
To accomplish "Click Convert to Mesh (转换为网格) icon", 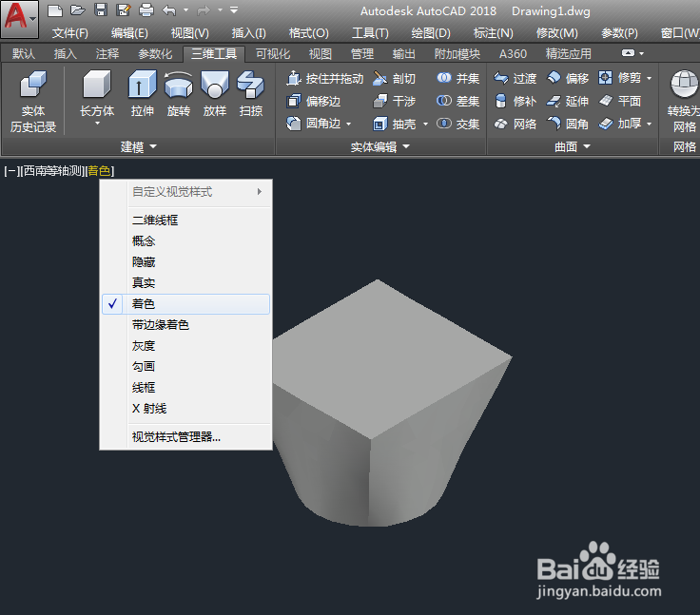I will 684,101.
